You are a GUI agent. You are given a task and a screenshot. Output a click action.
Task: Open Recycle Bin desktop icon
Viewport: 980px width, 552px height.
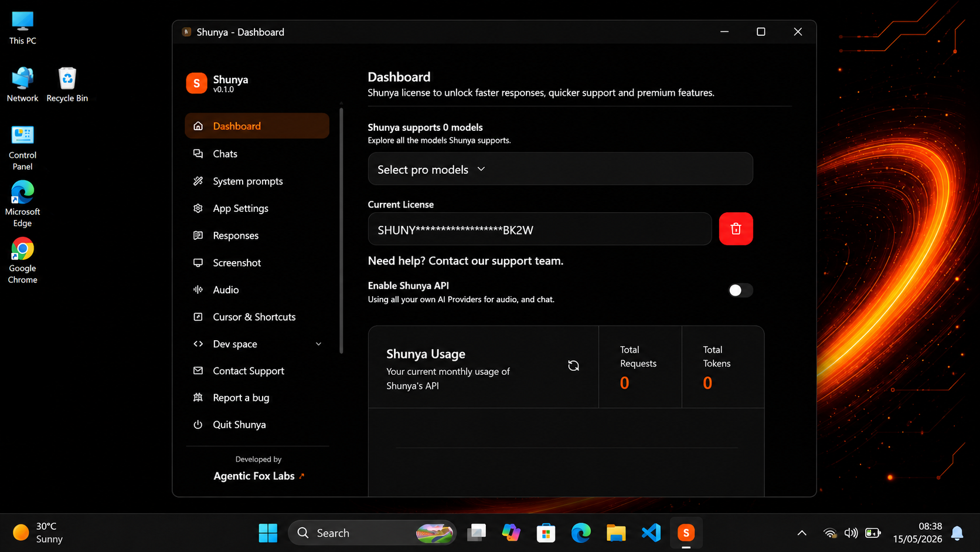(x=67, y=85)
